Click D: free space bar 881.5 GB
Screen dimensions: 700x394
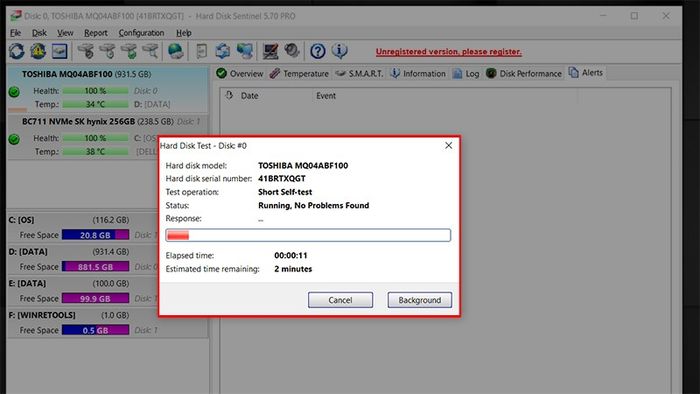[96, 266]
